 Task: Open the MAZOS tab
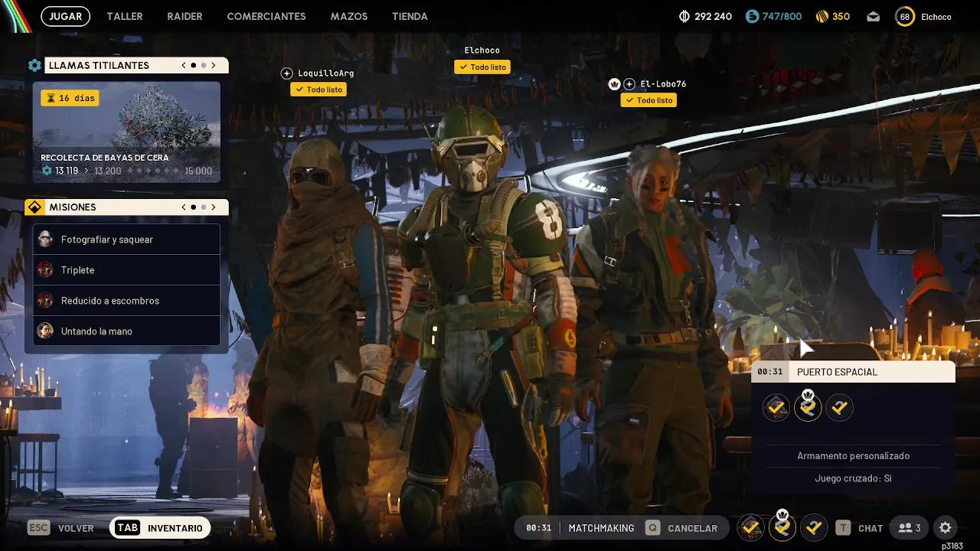pyautogui.click(x=349, y=16)
